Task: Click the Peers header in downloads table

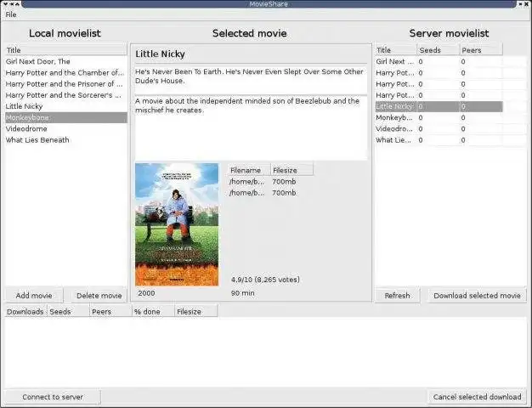Action: click(110, 312)
